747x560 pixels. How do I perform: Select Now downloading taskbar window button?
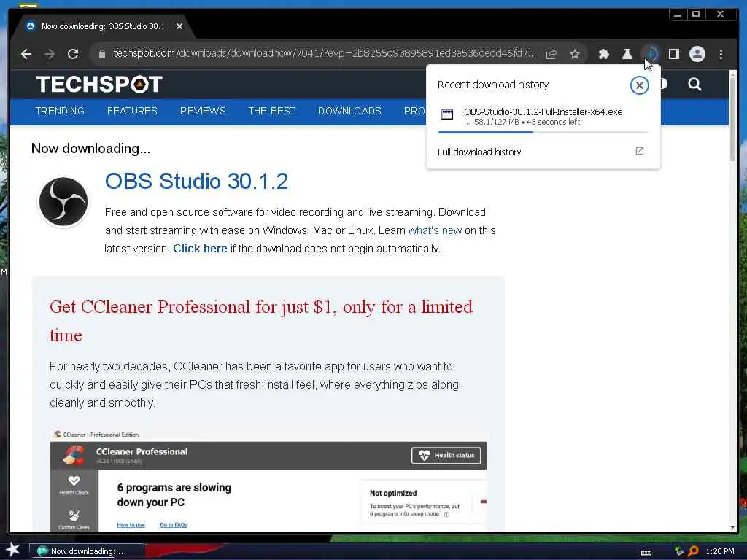tap(87, 551)
